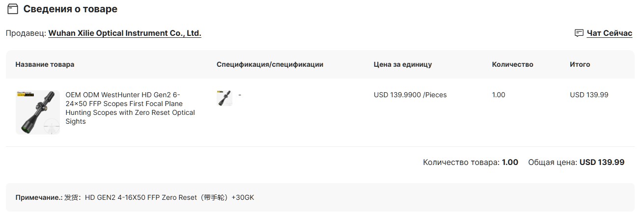Viewport: 644px width, 218px height.
Task: Open seller Wuhan Xilie Optical Instrument link
Action: (x=125, y=33)
